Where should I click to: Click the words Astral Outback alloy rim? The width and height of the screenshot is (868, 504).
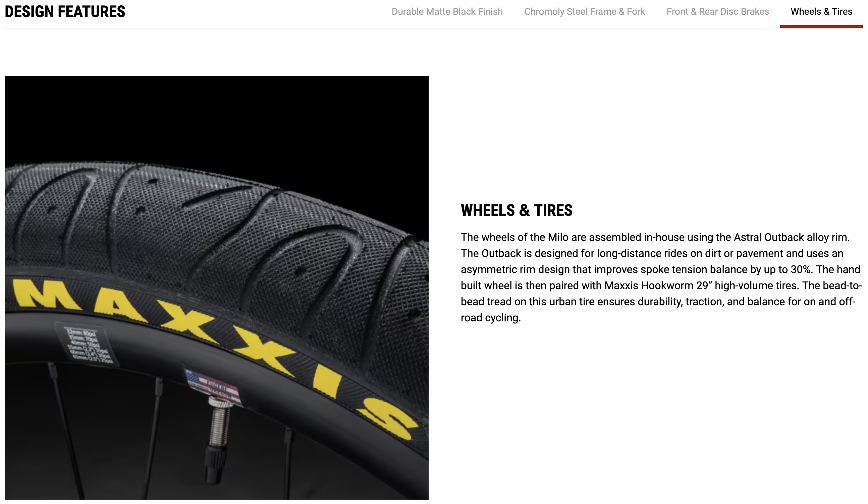pos(792,237)
